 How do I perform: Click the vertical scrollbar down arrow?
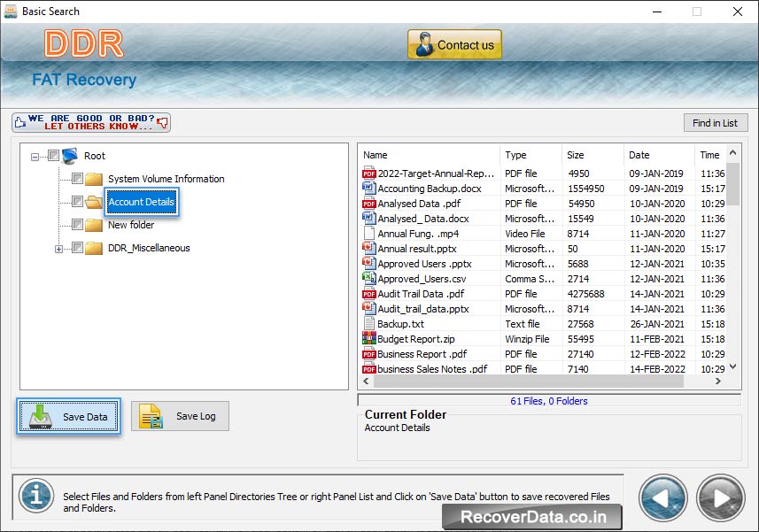tap(732, 366)
